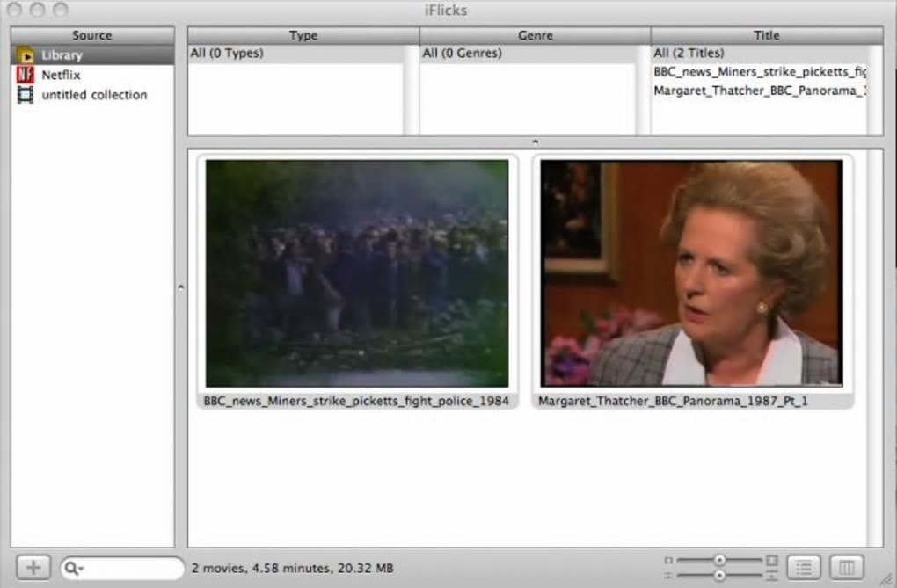The height and width of the screenshot is (588, 897).
Task: Select All (0 Types) row
Action: [x=295, y=54]
